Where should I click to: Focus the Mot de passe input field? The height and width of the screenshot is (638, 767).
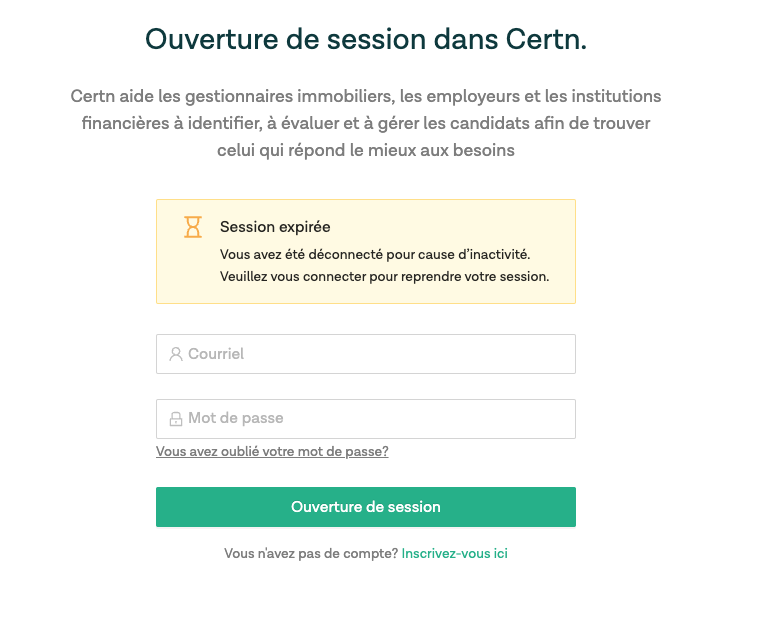pyautogui.click(x=380, y=419)
